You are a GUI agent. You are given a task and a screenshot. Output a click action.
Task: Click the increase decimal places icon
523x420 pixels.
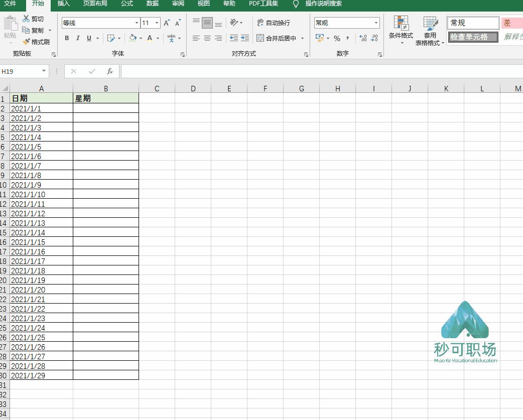pyautogui.click(x=363, y=38)
